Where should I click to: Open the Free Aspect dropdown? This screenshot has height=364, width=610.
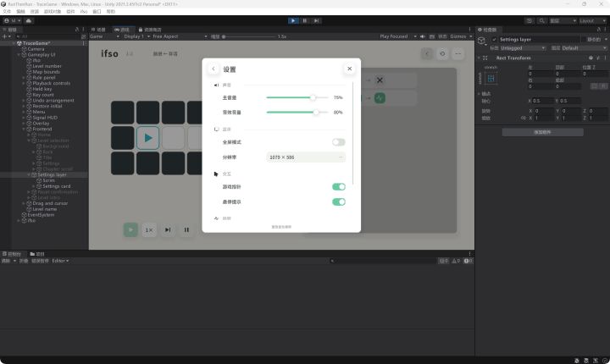coord(180,36)
